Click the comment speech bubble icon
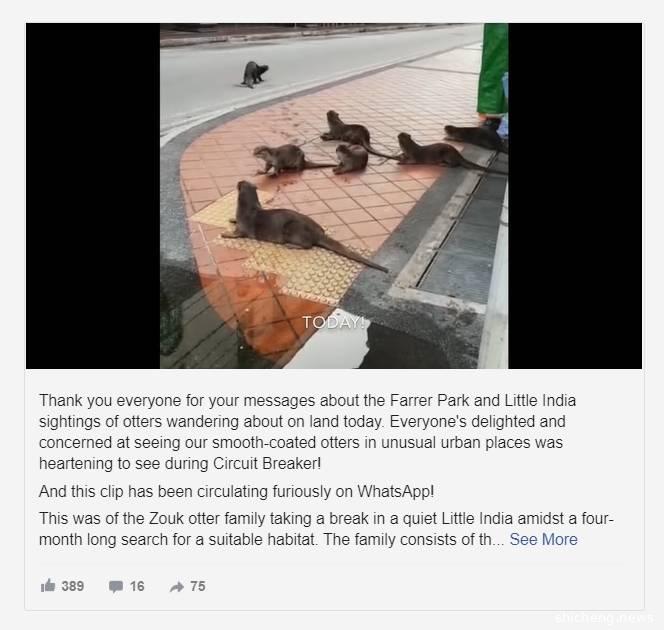This screenshot has height=630, width=664. (116, 586)
